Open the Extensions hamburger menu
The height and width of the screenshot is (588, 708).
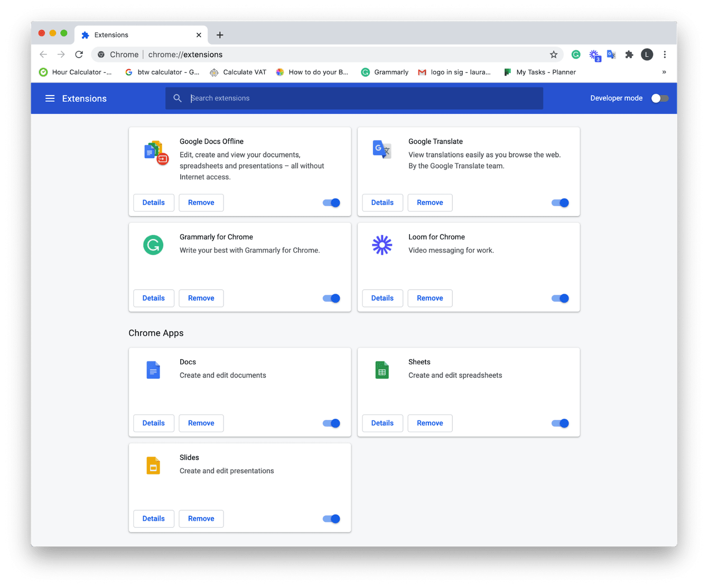click(50, 98)
